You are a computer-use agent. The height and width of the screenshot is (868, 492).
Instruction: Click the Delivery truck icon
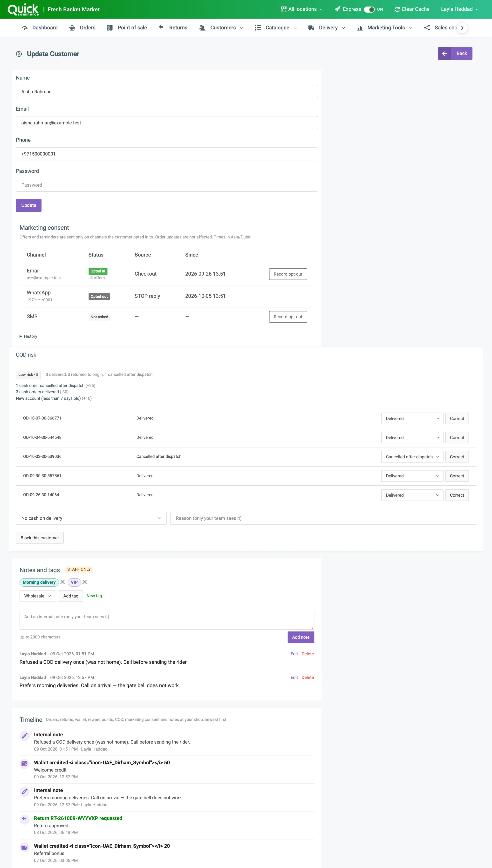[311, 28]
